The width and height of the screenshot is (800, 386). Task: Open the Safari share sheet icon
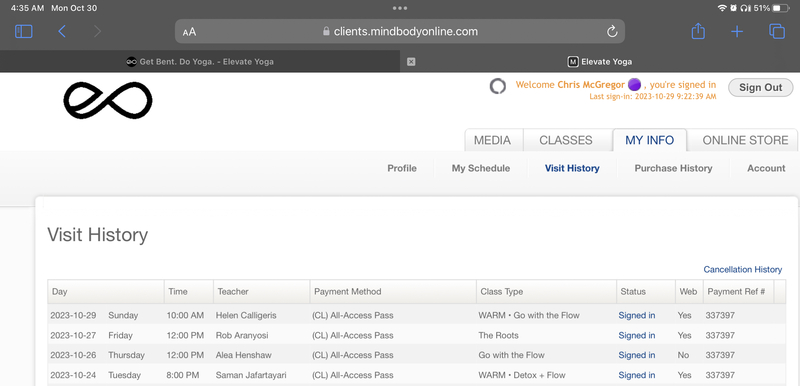pos(698,31)
